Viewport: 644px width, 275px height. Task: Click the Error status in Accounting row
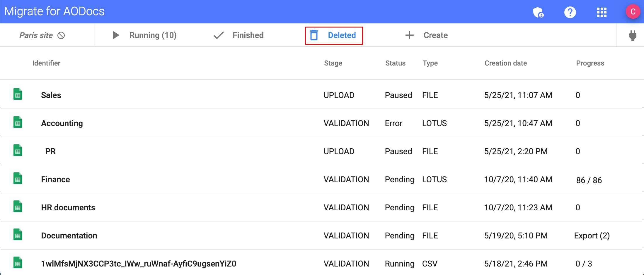393,123
